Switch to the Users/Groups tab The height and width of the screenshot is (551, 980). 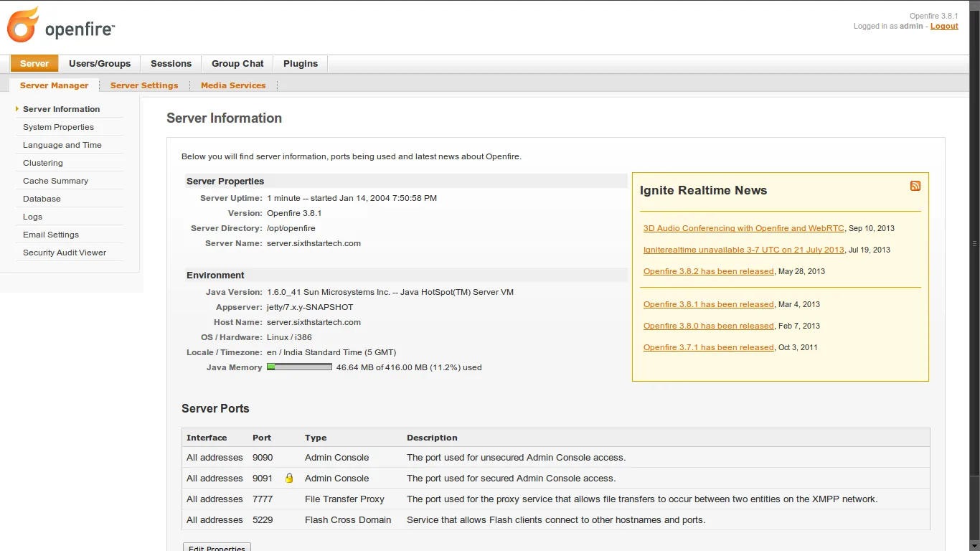[x=100, y=64]
